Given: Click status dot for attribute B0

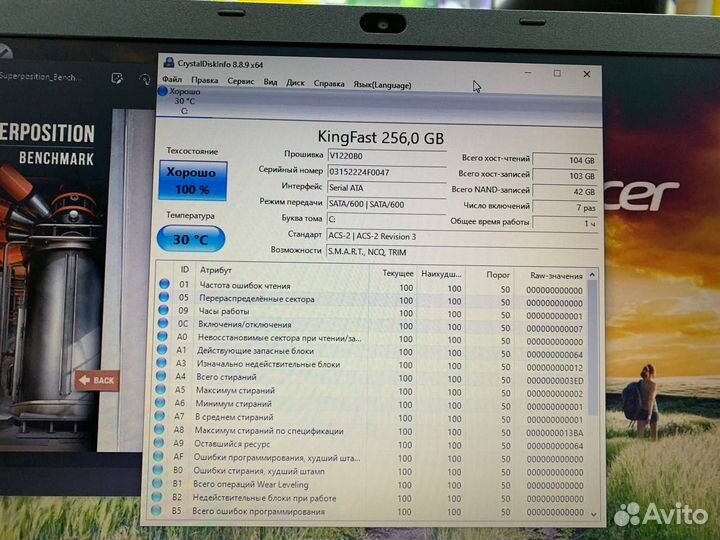Looking at the screenshot, I should click(x=158, y=469).
